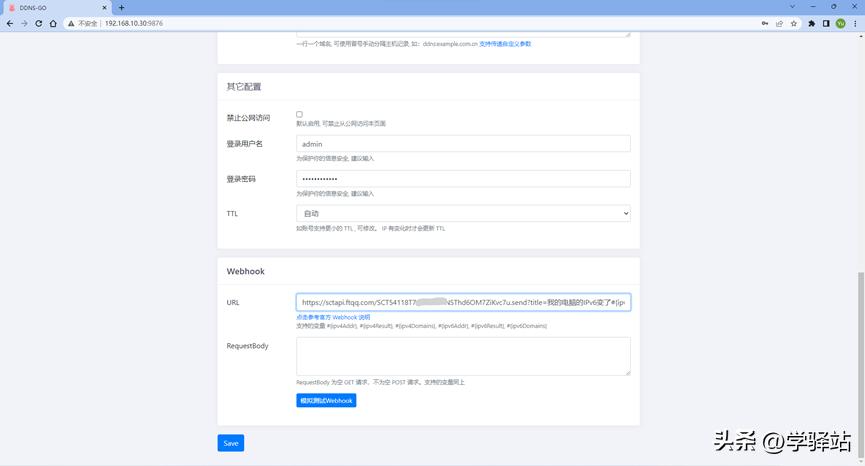The width and height of the screenshot is (865, 466).
Task: Restore down the Chrome window
Action: coord(834,7)
